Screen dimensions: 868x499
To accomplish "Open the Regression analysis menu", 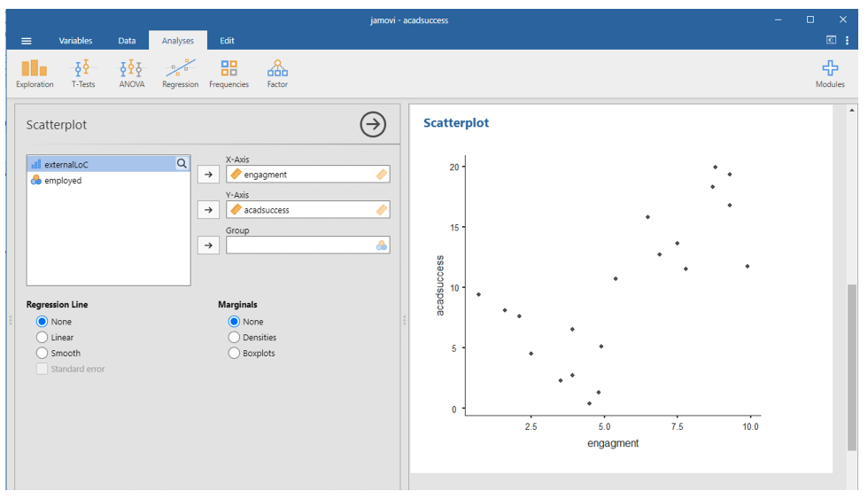I will (180, 74).
